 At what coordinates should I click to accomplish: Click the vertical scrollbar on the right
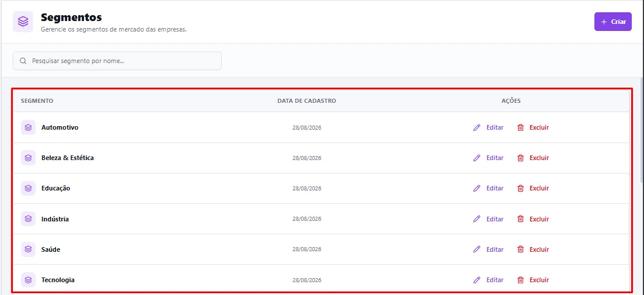pyautogui.click(x=642, y=130)
